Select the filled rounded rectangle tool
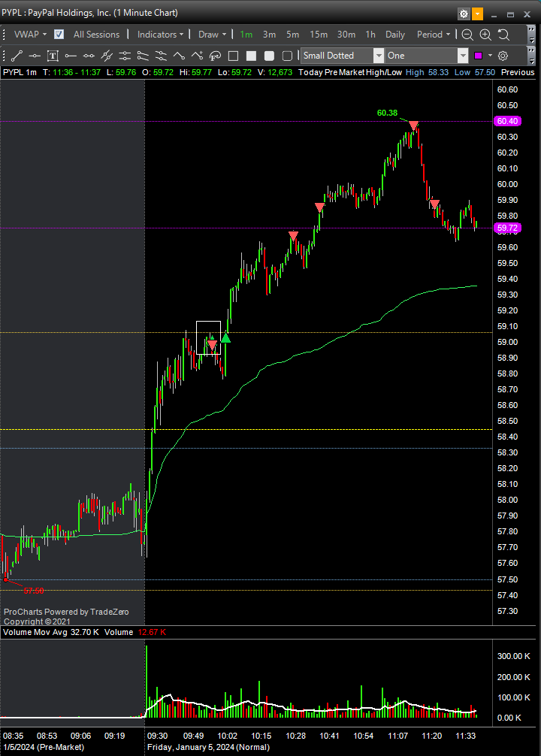 [x=269, y=56]
